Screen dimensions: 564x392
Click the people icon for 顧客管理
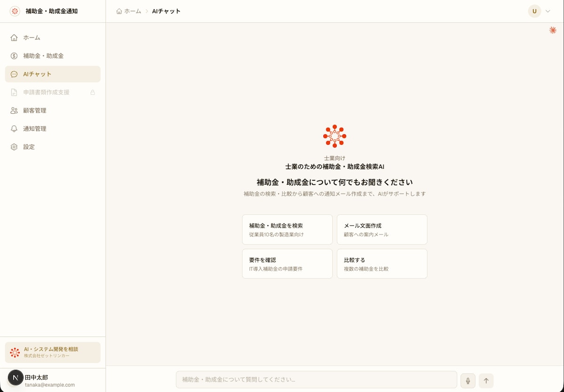coord(14,110)
